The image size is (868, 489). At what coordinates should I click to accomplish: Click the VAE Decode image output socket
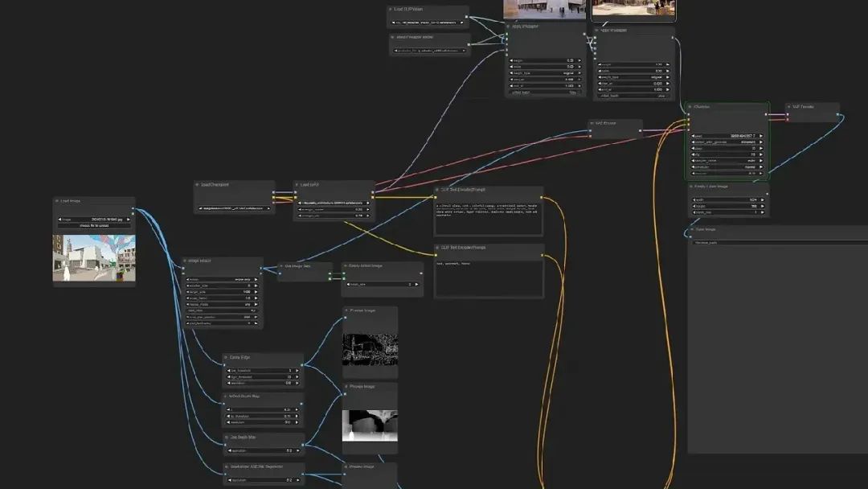[x=837, y=115]
